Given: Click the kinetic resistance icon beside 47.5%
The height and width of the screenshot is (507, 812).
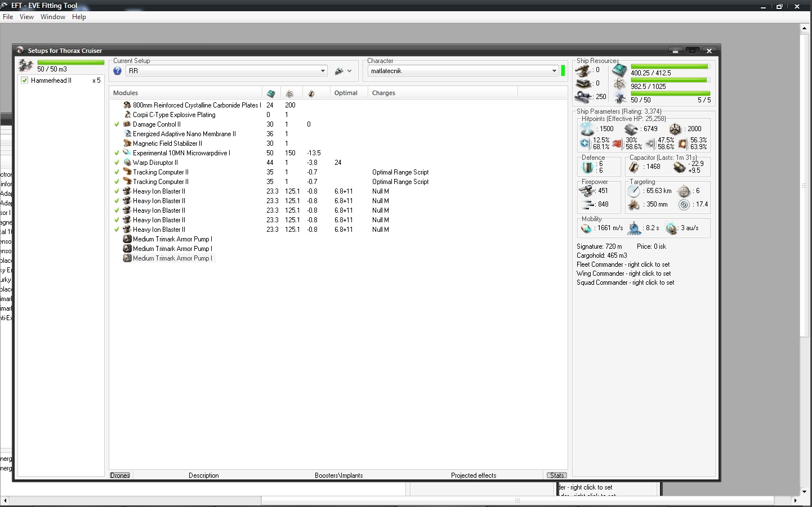Looking at the screenshot, I should click(650, 143).
